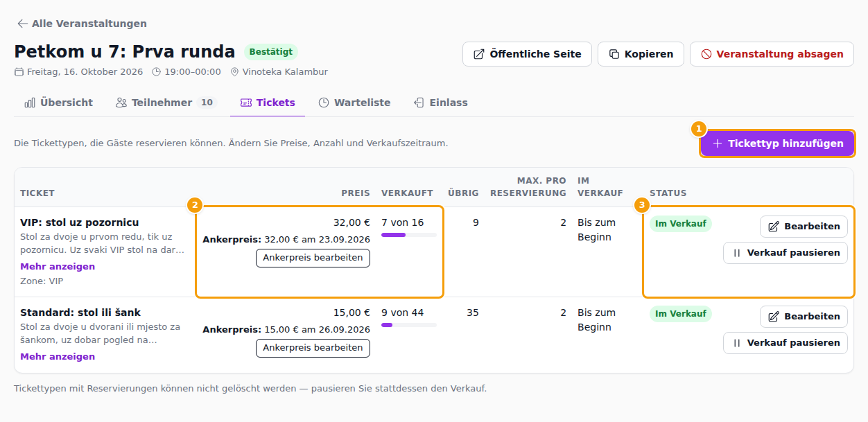The height and width of the screenshot is (422, 868).
Task: Switch to the Einlass tab
Action: click(x=440, y=103)
